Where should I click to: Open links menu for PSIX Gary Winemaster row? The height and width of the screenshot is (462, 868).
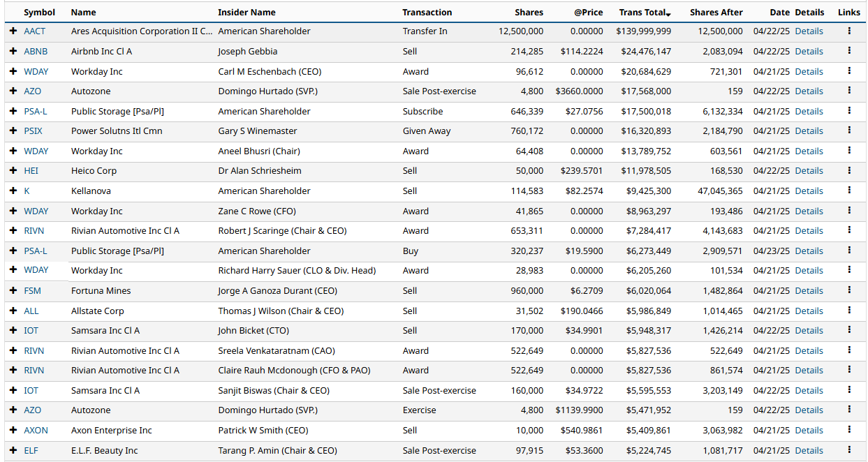(x=849, y=131)
